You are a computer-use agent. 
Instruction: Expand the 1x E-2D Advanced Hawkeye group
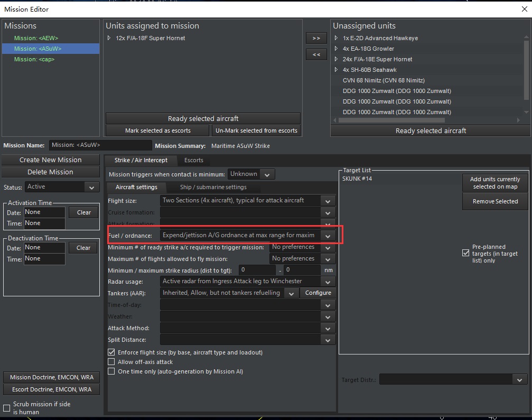click(336, 38)
